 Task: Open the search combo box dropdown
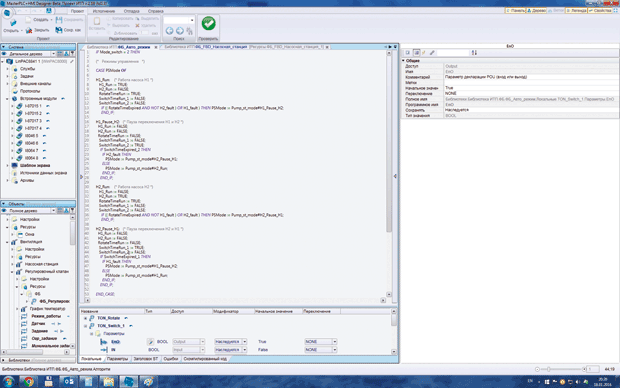192,20
